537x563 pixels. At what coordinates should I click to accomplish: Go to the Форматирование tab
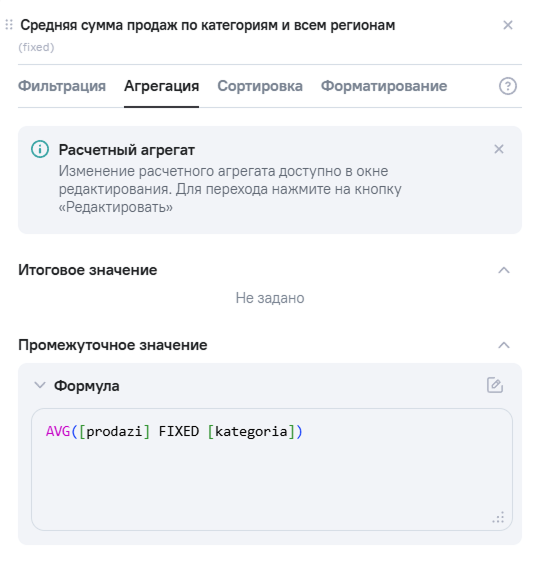[x=384, y=86]
